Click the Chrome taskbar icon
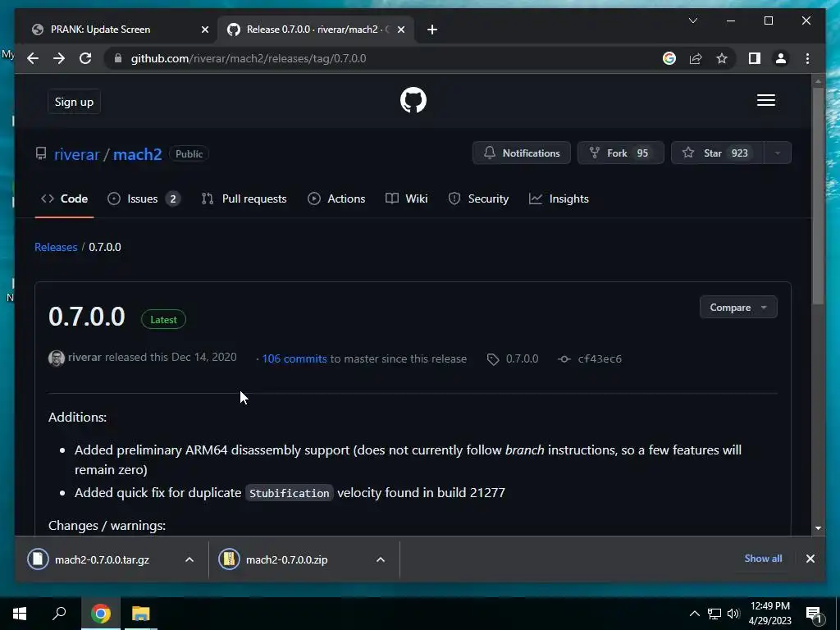Image resolution: width=840 pixels, height=630 pixels. click(x=100, y=614)
